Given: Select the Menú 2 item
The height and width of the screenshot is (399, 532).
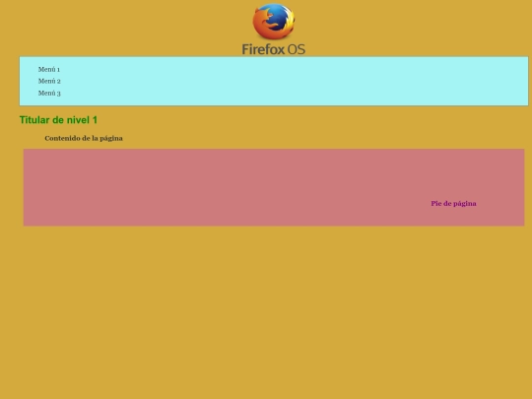Looking at the screenshot, I should pos(49,81).
